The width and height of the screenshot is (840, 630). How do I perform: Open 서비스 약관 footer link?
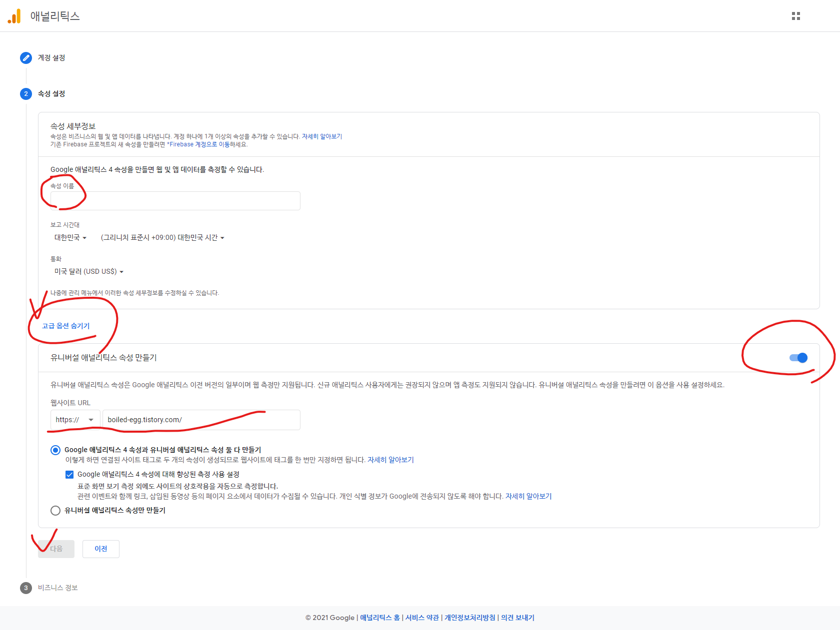point(422,618)
